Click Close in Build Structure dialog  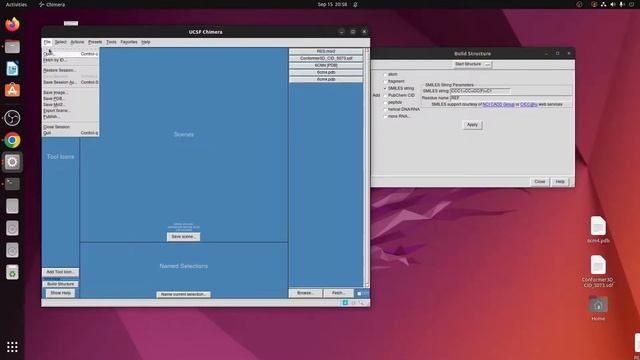[540, 182]
